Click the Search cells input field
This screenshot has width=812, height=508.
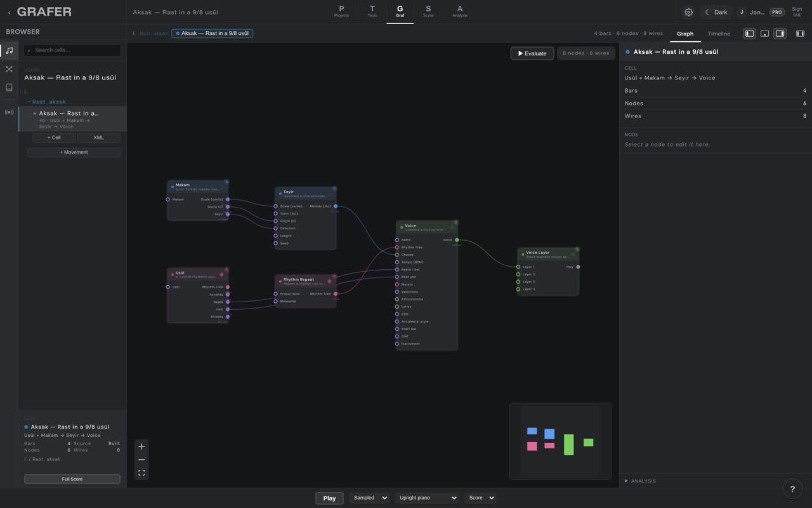coord(72,50)
